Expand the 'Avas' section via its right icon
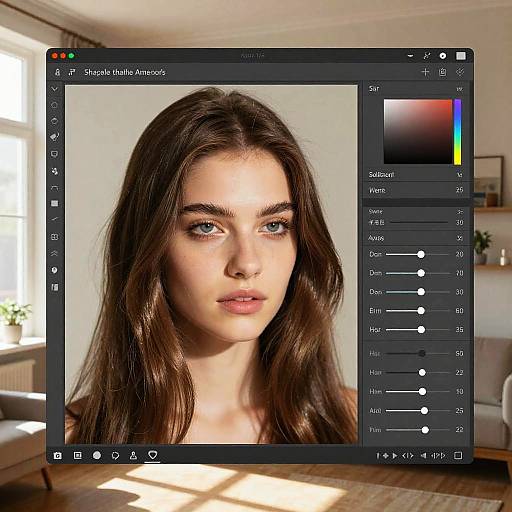Viewport: 512px width, 512px height. 459,238
